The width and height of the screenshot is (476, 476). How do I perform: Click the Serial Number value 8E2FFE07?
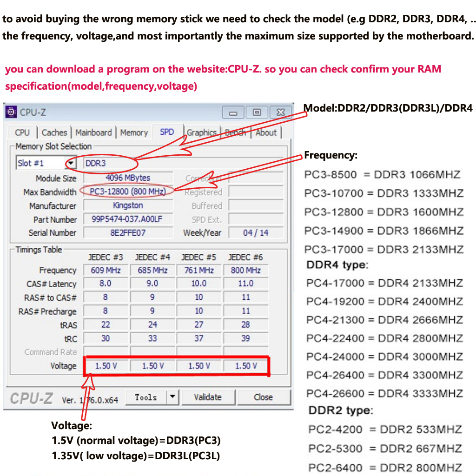point(127,232)
